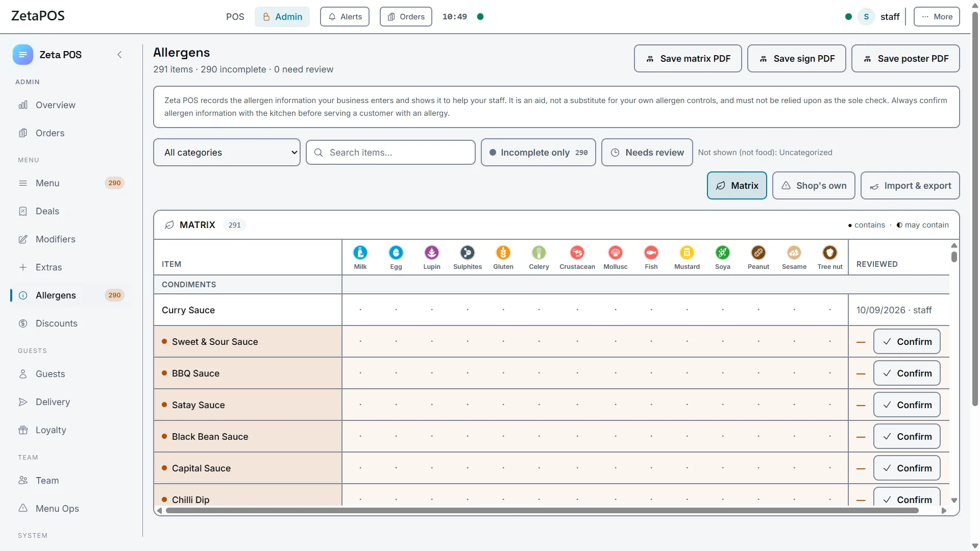Click the Soya allergen icon
This screenshot has width=980, height=551.
click(x=723, y=253)
